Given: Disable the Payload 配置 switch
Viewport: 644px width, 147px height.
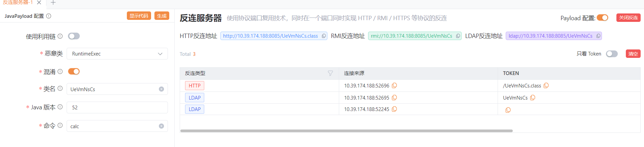Looking at the screenshot, I should tap(602, 18).
